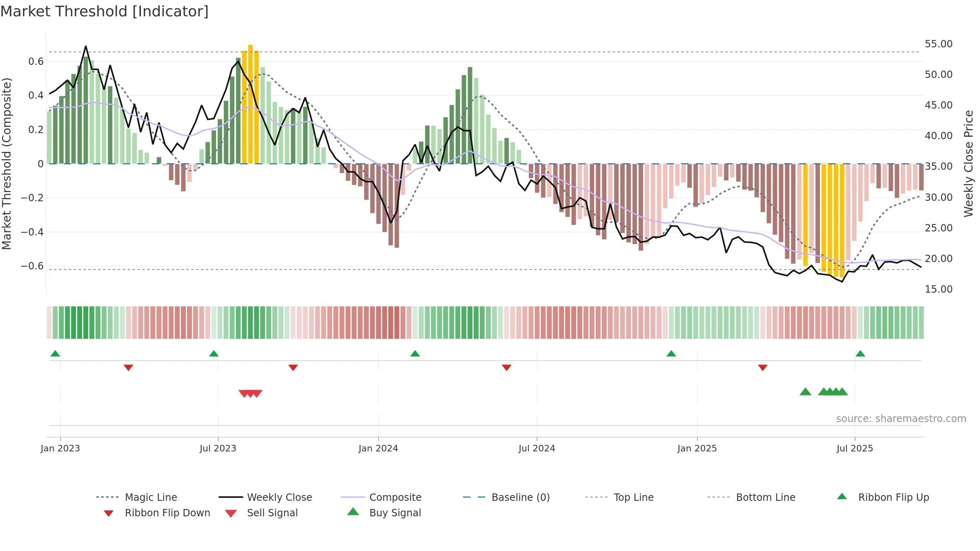Click the 15.00 price axis label
This screenshot has height=551, width=980.
(938, 289)
